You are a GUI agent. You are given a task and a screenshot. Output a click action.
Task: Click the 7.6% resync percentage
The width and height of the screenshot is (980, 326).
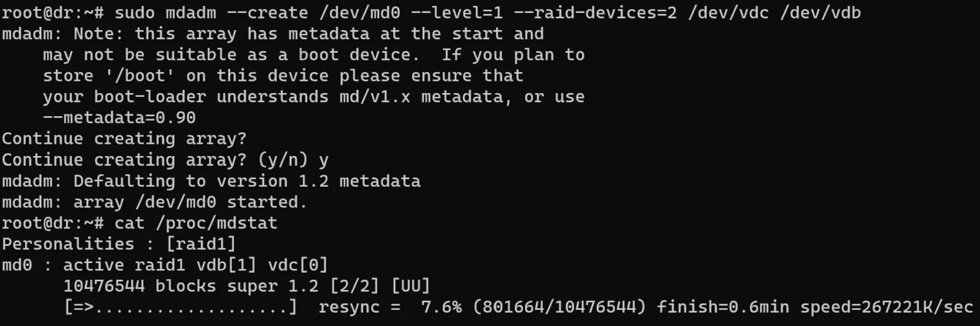(441, 307)
